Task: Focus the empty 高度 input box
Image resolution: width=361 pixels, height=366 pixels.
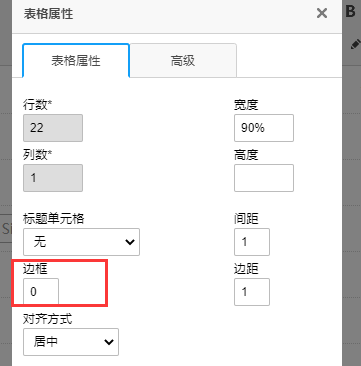Action: (x=264, y=178)
